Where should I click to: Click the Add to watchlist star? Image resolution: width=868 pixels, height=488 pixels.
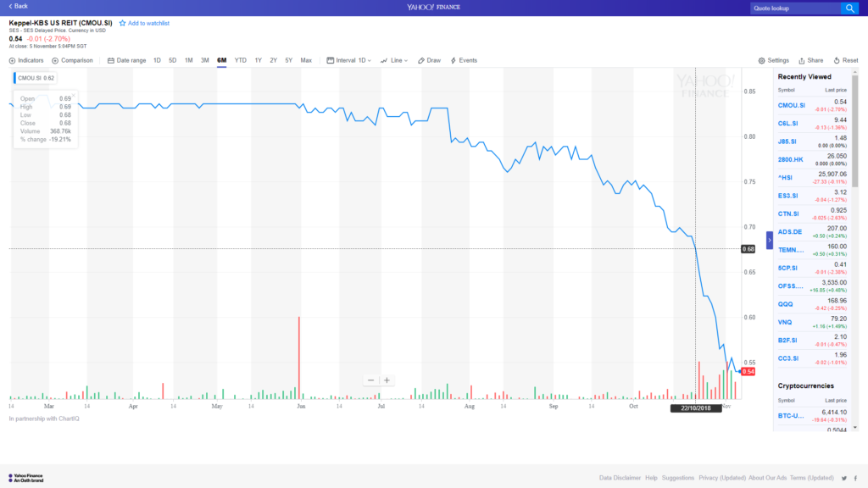point(122,23)
